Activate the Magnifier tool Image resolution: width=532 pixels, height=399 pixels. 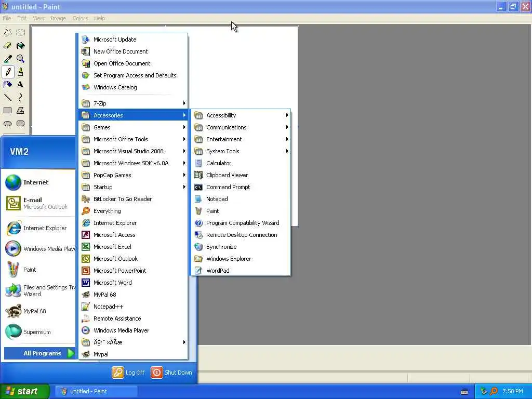[x=20, y=59]
